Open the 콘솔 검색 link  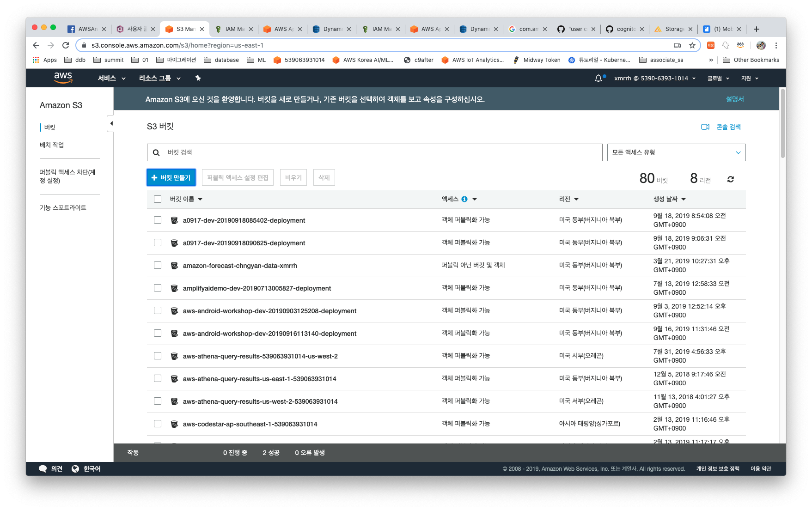(x=728, y=127)
